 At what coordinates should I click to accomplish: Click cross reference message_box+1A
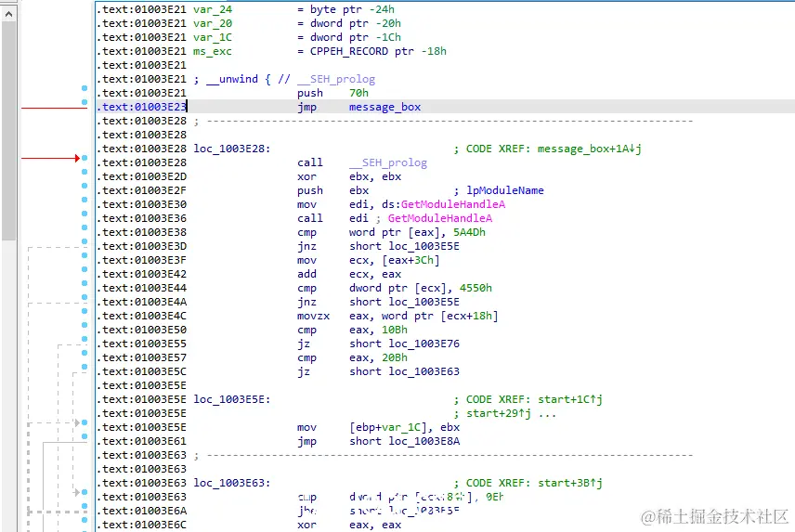tap(589, 149)
